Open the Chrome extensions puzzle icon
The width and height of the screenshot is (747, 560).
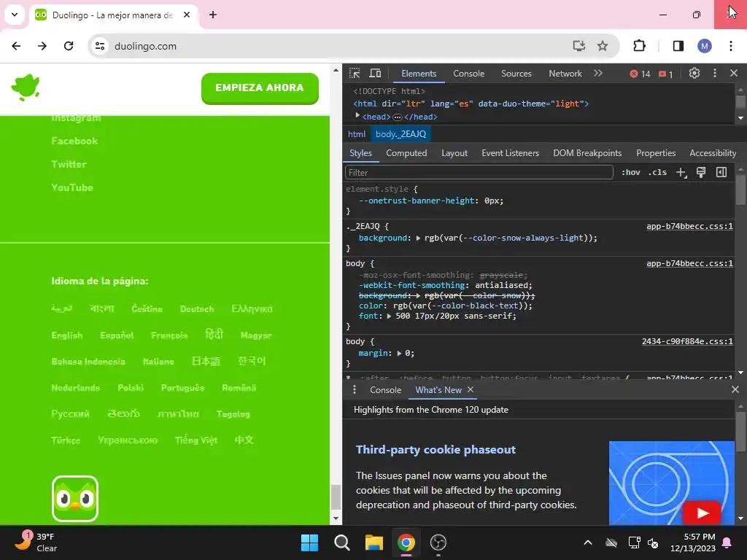[x=639, y=46]
